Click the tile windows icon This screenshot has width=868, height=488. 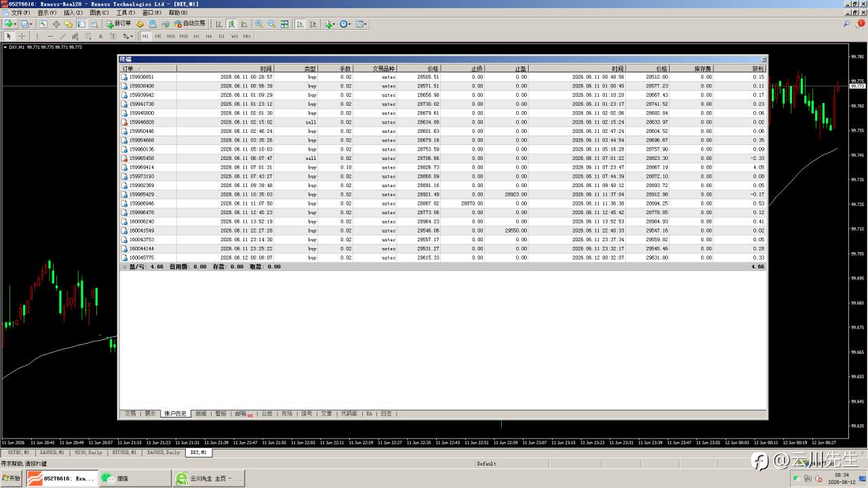[284, 24]
